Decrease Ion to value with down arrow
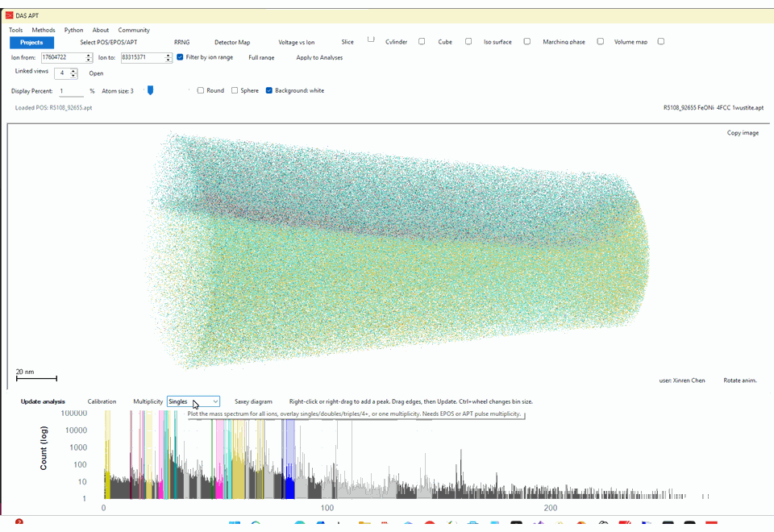Viewport: 774px width, 532px height. coord(169,60)
